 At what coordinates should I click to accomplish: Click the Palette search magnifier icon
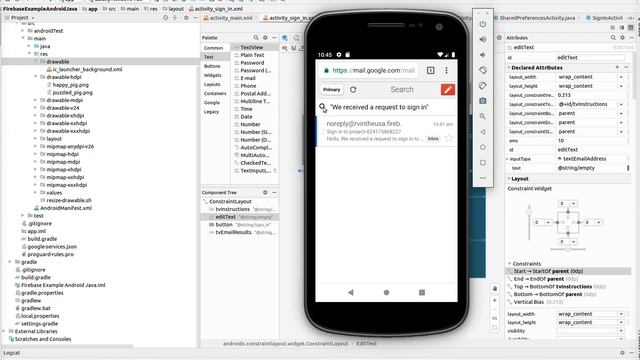[x=256, y=38]
